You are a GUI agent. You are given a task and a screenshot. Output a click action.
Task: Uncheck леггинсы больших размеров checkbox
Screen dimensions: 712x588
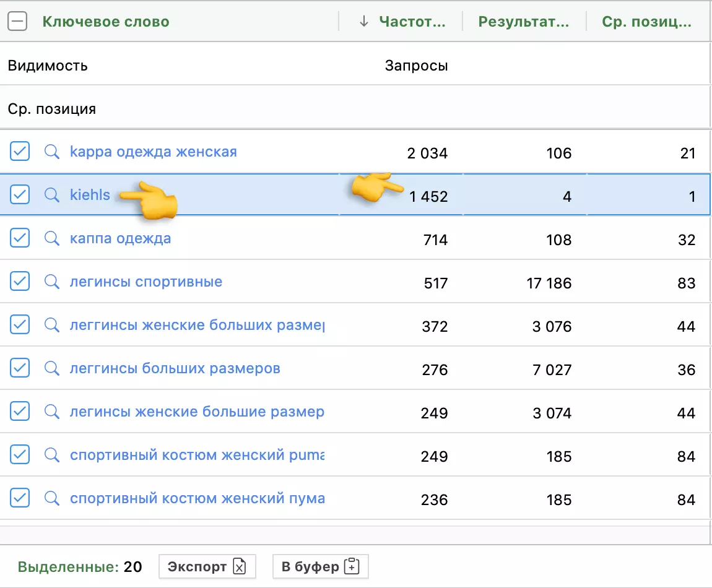pos(20,368)
